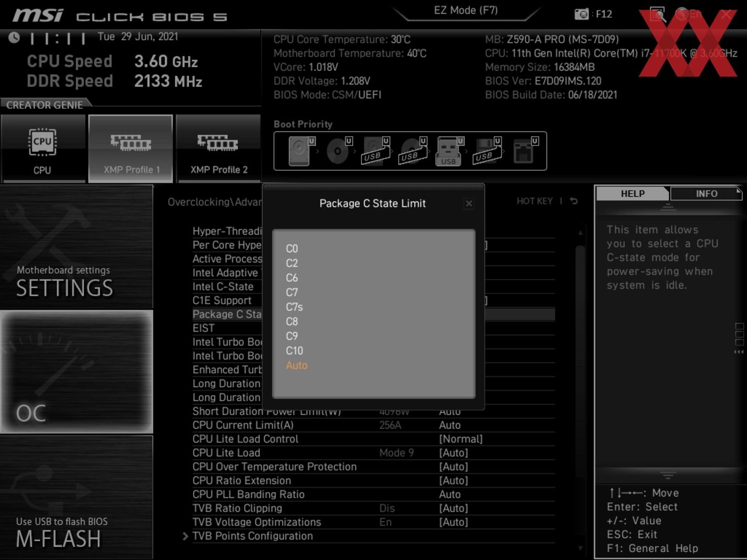747x560 pixels.
Task: Select the USB floppy boot device icon
Action: pos(486,151)
